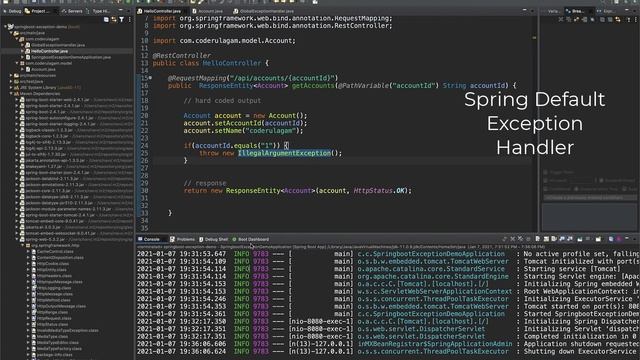Screen dimensions: 640x360
Task: Expand the src/main/resources folder
Action: click(x=11, y=76)
